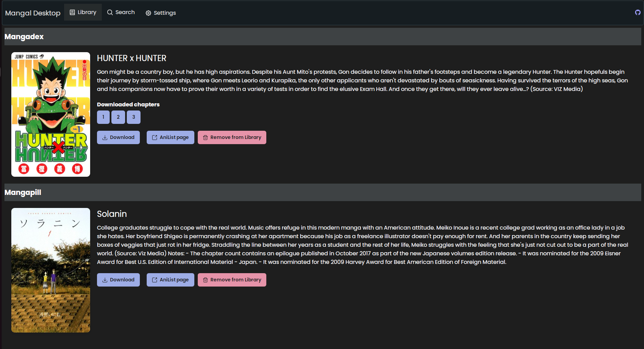
Task: Click the Library tab icon
Action: [x=72, y=12]
